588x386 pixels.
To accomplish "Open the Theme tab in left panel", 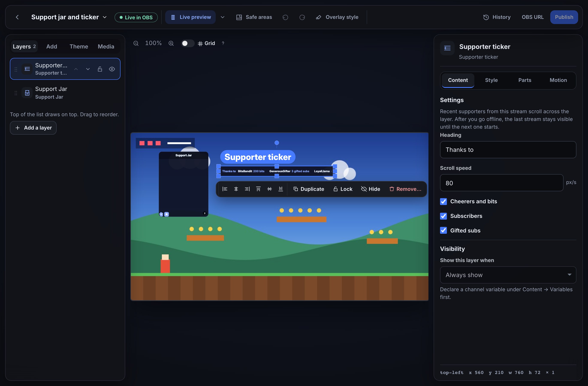I will (x=79, y=47).
